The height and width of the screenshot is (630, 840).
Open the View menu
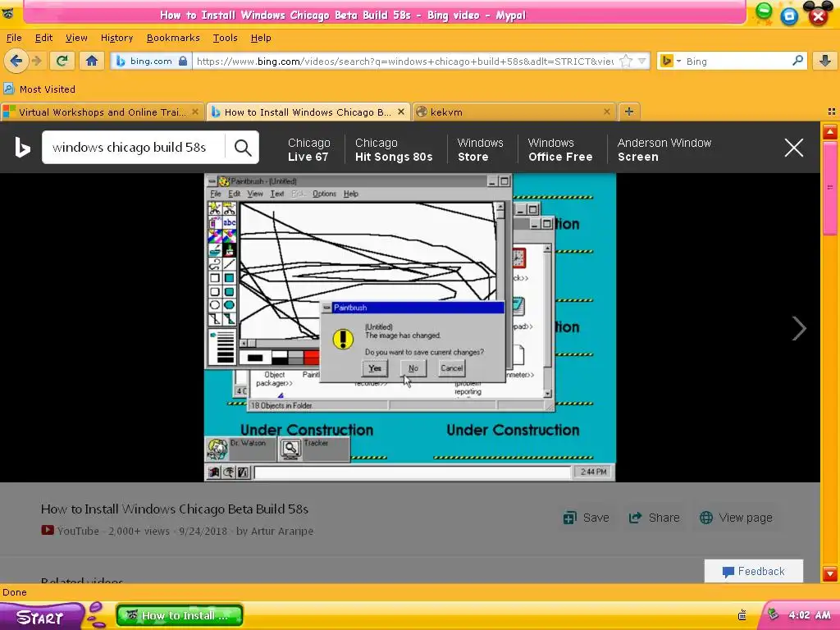click(x=76, y=38)
